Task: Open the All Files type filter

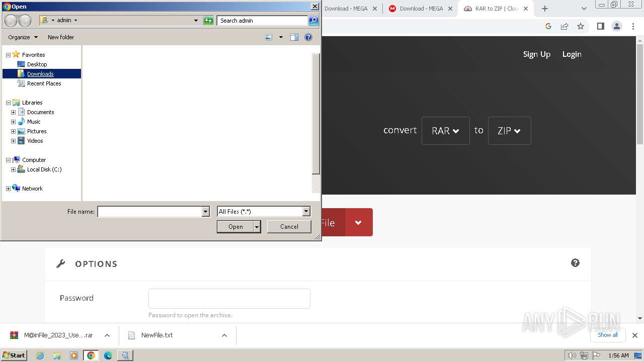Action: tap(264, 212)
